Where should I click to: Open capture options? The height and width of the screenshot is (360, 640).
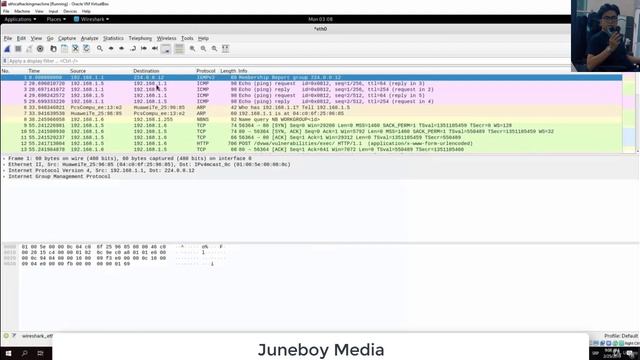click(40, 49)
